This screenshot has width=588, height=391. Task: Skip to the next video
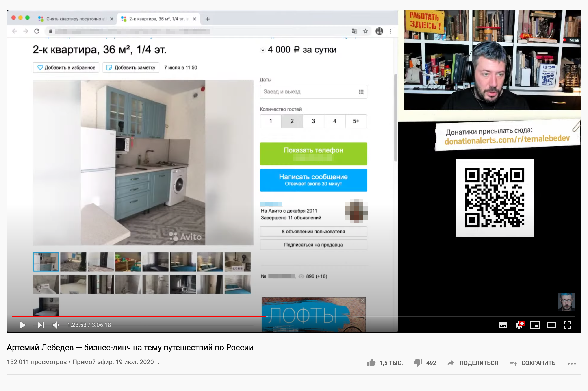41,325
